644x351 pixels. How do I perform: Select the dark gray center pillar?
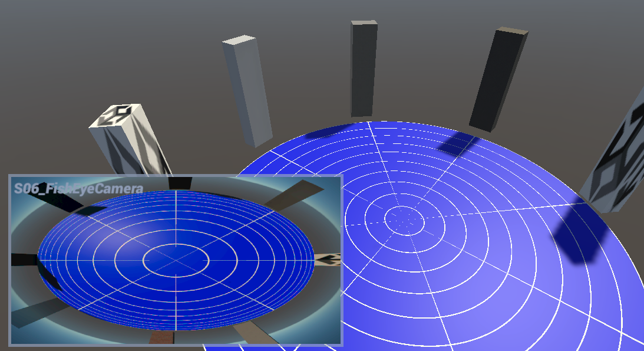363,68
